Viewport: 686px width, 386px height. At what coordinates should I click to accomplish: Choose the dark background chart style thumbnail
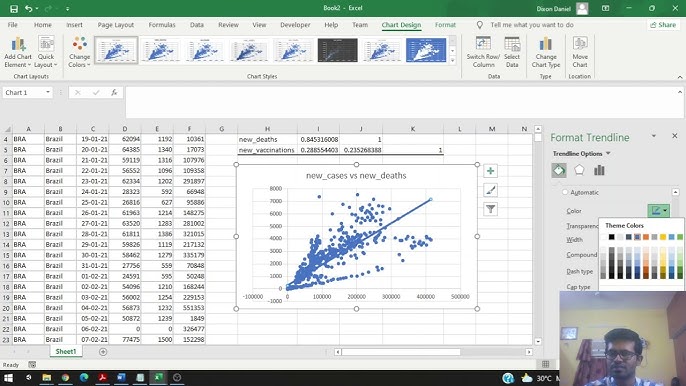337,50
